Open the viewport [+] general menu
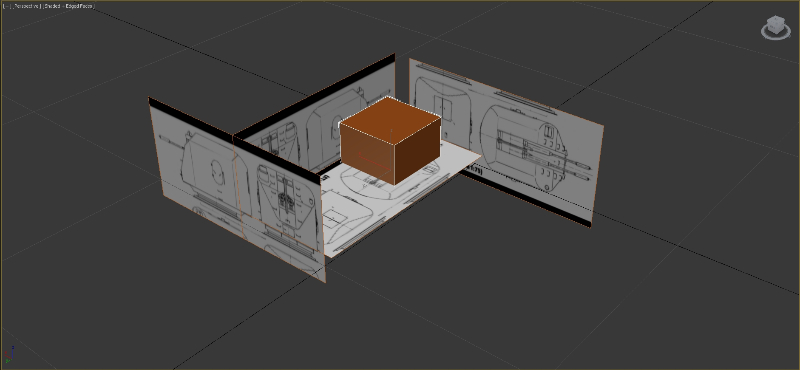 point(6,6)
